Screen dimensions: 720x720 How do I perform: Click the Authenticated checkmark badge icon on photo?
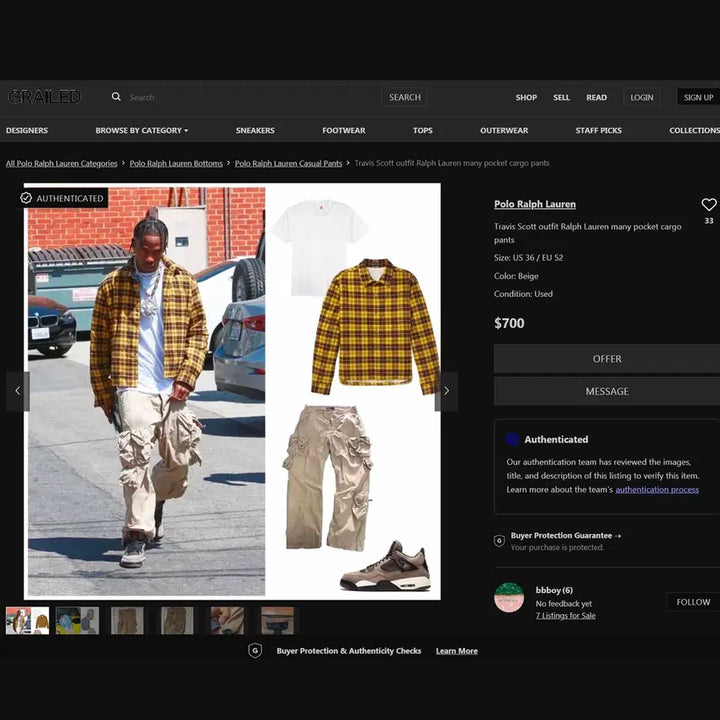point(26,198)
